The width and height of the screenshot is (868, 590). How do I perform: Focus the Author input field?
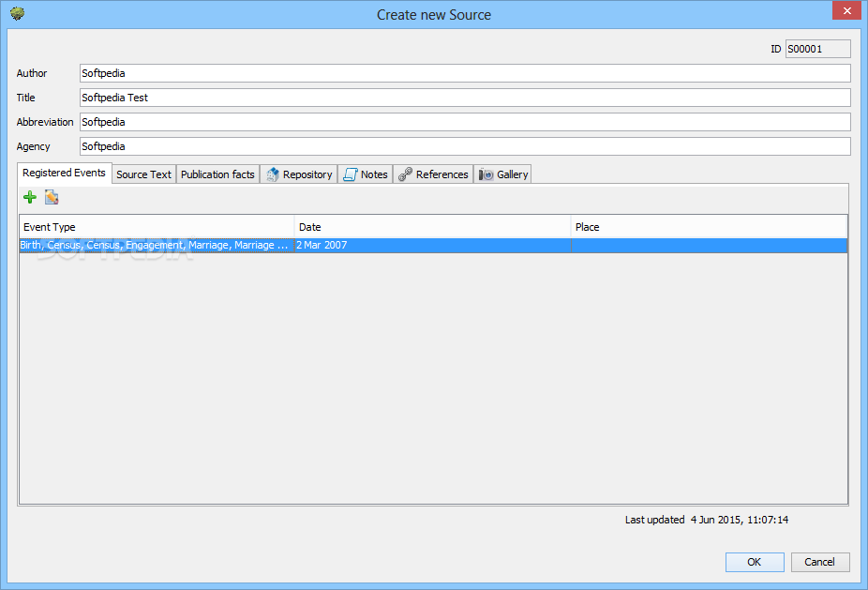(x=465, y=73)
